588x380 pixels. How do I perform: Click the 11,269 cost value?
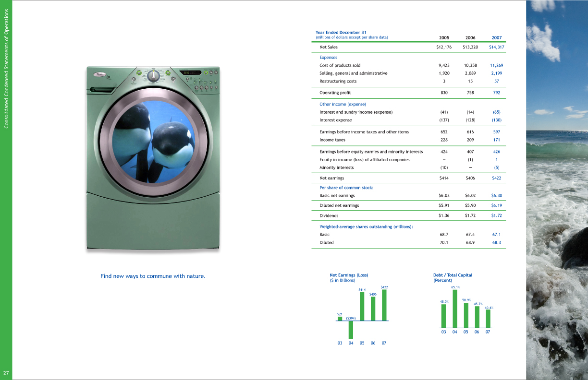tap(496, 65)
